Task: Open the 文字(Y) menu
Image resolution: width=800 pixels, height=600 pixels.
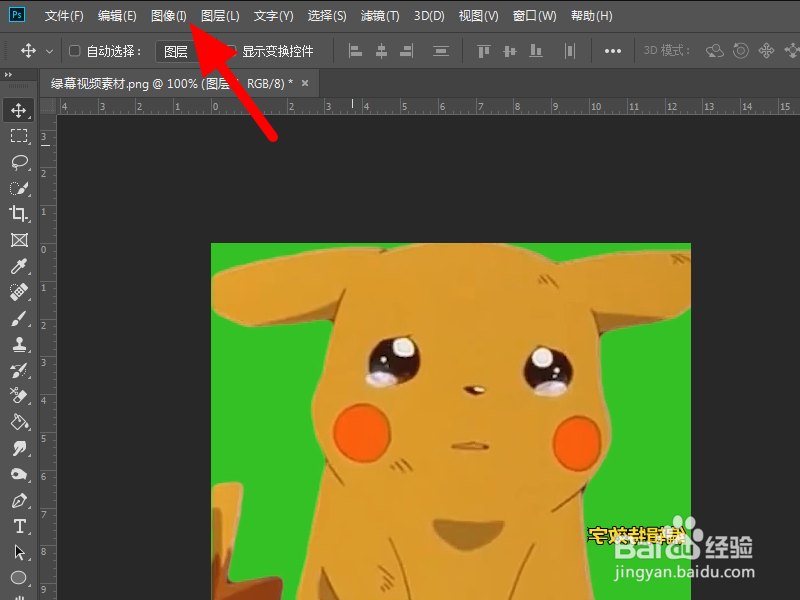Action: [x=273, y=16]
